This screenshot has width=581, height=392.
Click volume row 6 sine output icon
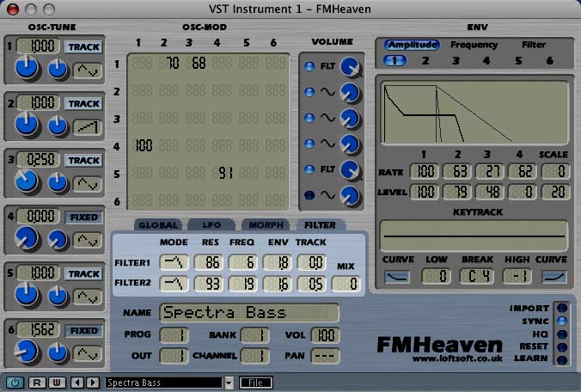click(327, 195)
